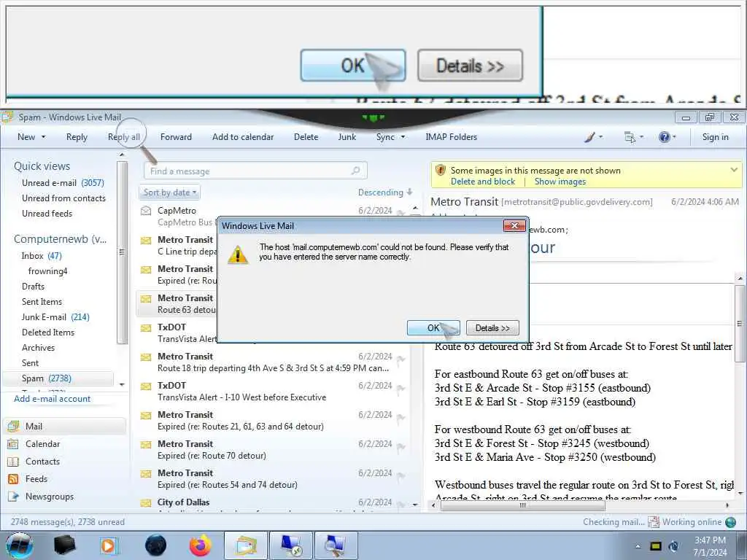Image resolution: width=747 pixels, height=560 pixels.
Task: Click the Working online status icon
Action: [x=730, y=522]
